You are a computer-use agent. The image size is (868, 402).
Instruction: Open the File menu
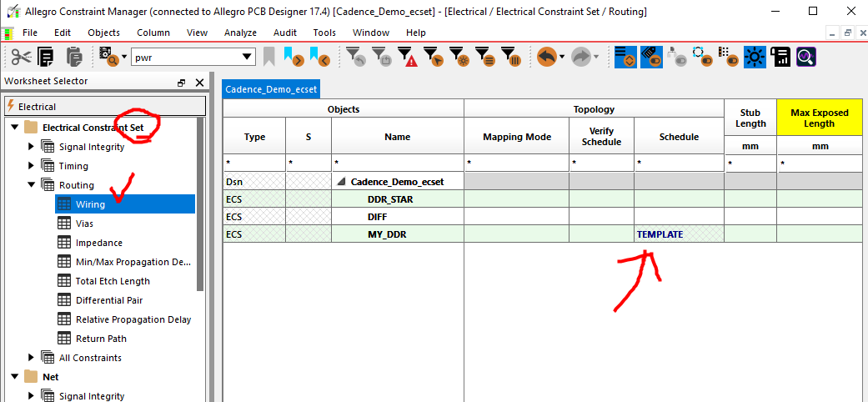(30, 33)
